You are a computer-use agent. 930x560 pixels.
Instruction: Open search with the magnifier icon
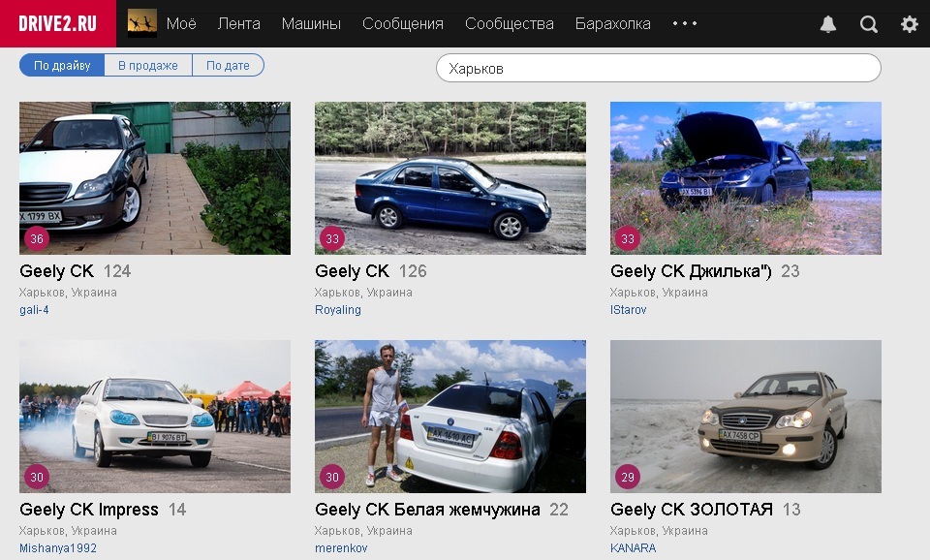coord(868,23)
